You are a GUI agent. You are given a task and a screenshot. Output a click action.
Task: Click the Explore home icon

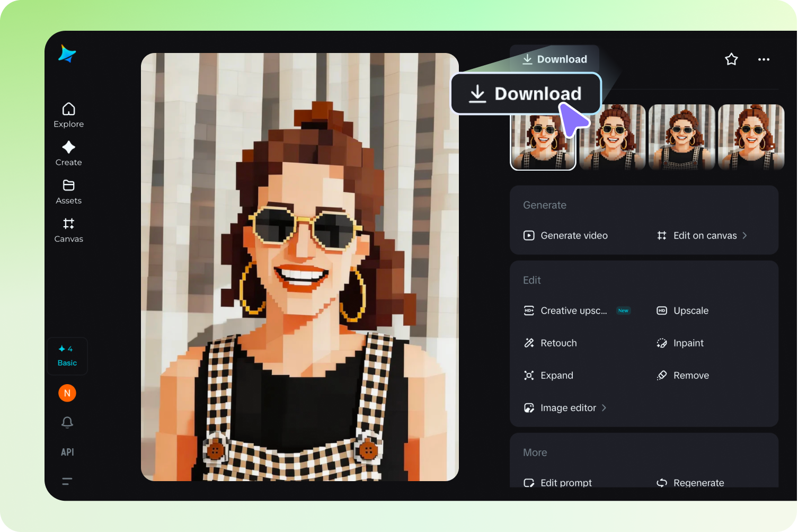coord(68,109)
